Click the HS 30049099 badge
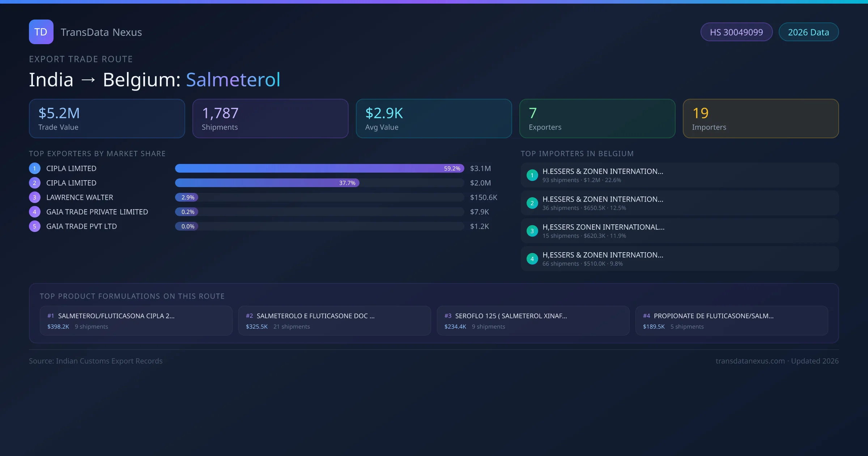868x456 pixels. pyautogui.click(x=736, y=32)
